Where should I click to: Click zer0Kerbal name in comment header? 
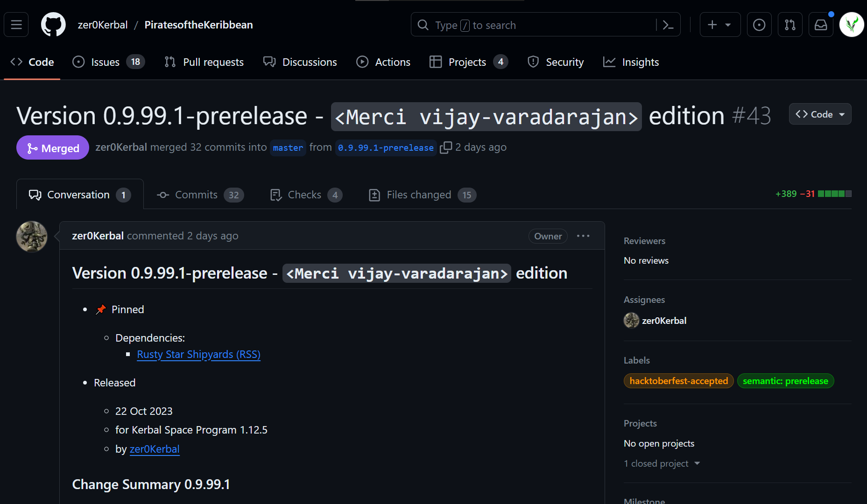click(x=98, y=236)
